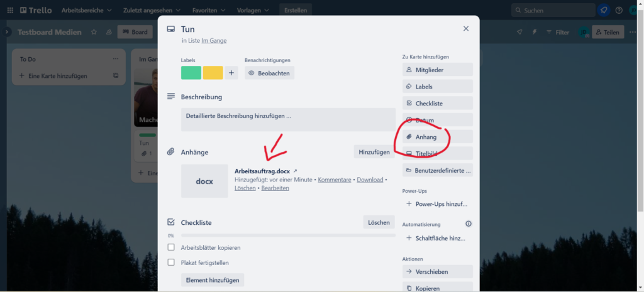The width and height of the screenshot is (644, 292).
Task: Expand the Vorlagen menu
Action: pyautogui.click(x=253, y=10)
